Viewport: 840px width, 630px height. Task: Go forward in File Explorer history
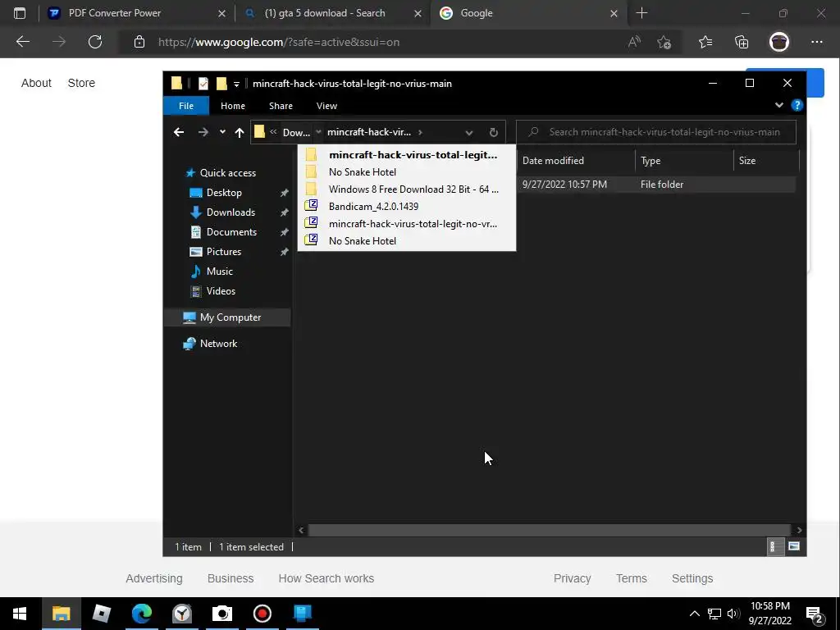click(203, 132)
